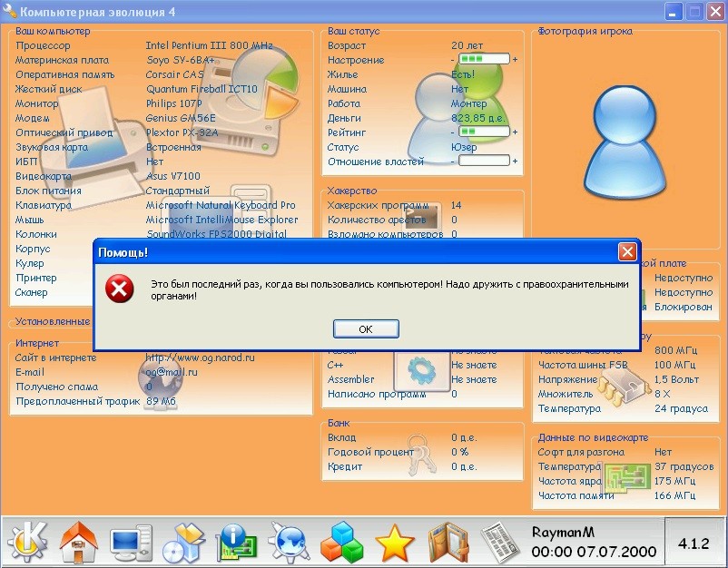This screenshot has height=568, width=728.
Task: Click OK in the Помощь! dialog
Action: [366, 329]
